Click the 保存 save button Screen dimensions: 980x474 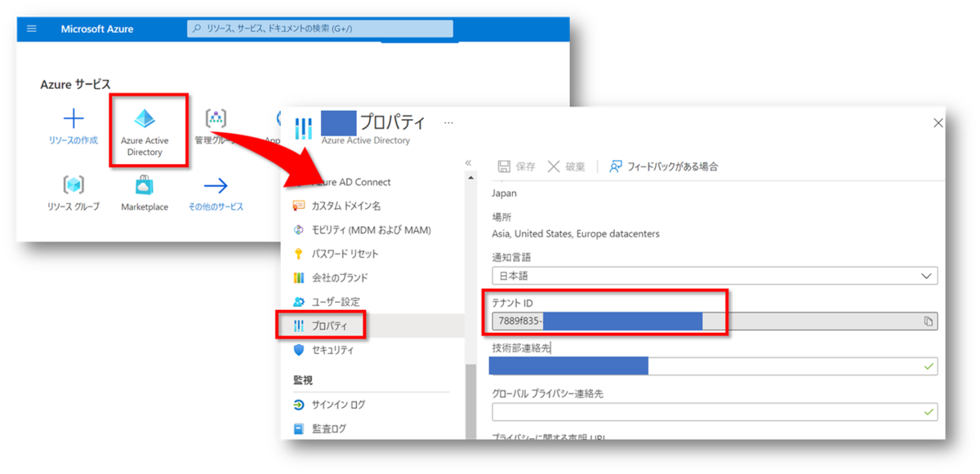[x=517, y=166]
